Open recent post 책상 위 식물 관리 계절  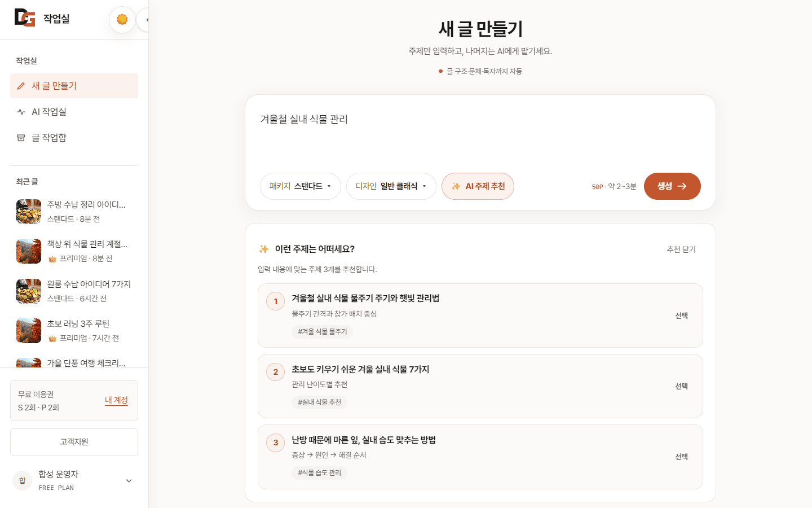pyautogui.click(x=74, y=251)
